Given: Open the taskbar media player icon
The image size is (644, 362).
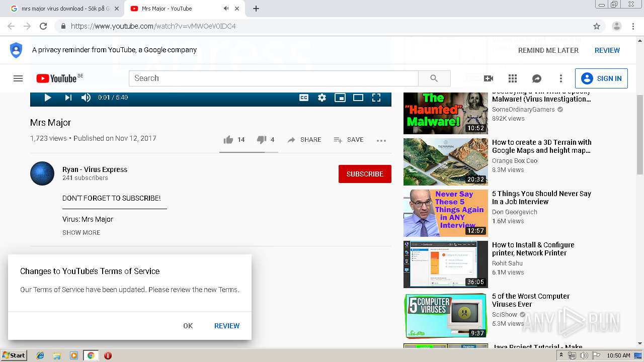Looking at the screenshot, I should 74,355.
